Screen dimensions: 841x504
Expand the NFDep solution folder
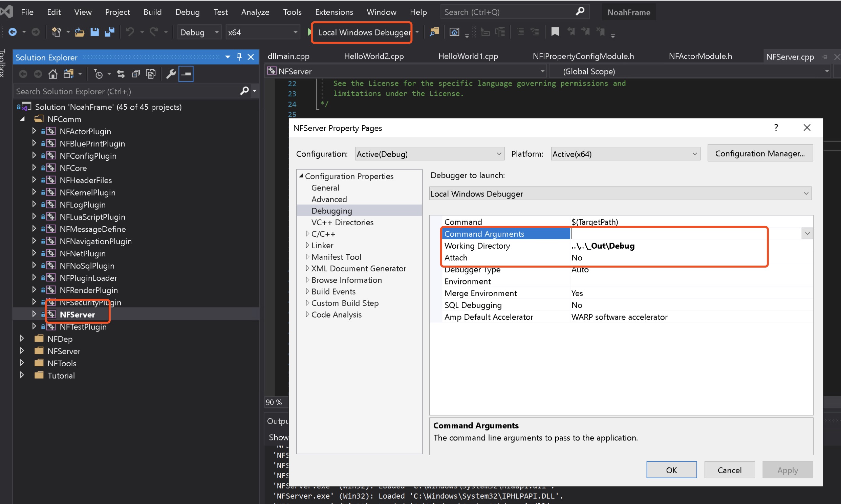(22, 339)
